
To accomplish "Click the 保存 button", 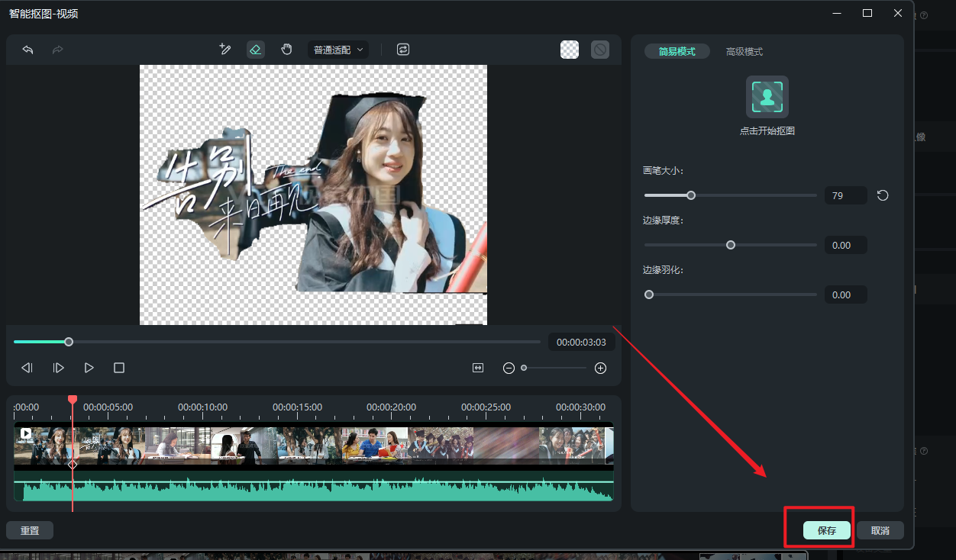I will tap(827, 530).
